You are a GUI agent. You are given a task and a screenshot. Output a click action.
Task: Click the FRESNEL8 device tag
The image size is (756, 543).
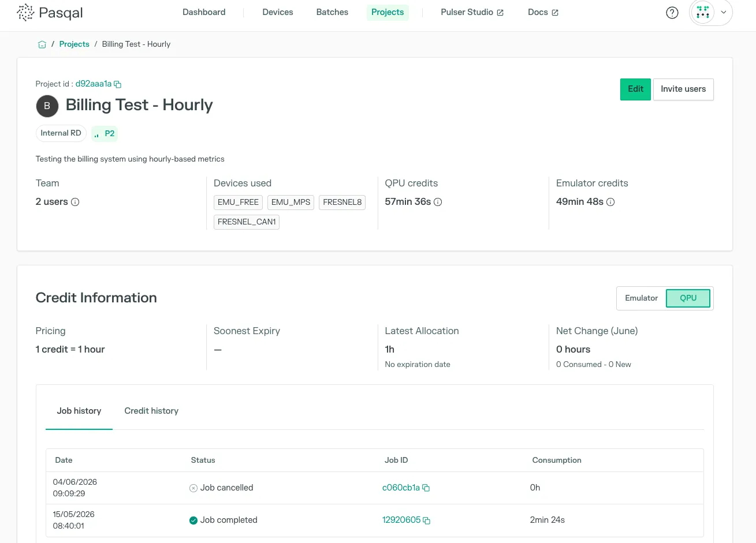pyautogui.click(x=342, y=203)
